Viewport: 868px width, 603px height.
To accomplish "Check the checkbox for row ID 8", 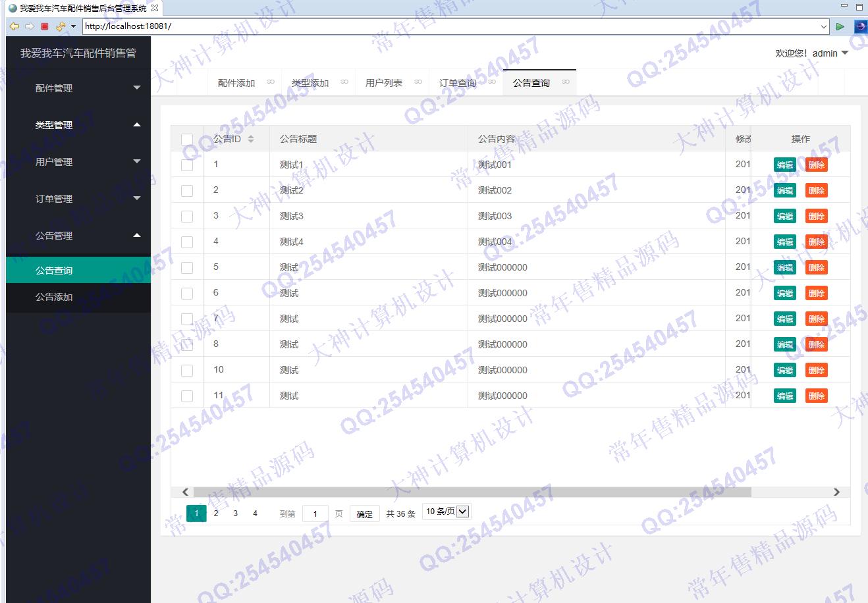I will coord(187,345).
